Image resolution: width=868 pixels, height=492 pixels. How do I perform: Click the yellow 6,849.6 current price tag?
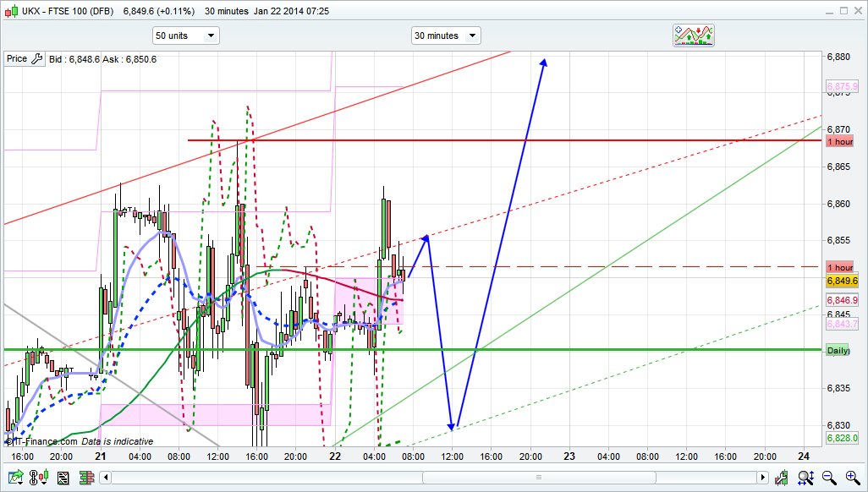(x=842, y=281)
